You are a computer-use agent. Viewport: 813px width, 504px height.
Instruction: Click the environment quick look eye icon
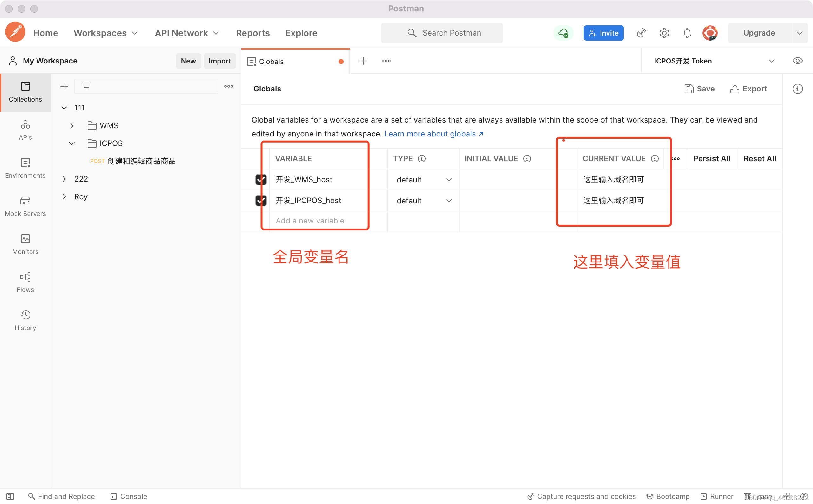(x=797, y=61)
